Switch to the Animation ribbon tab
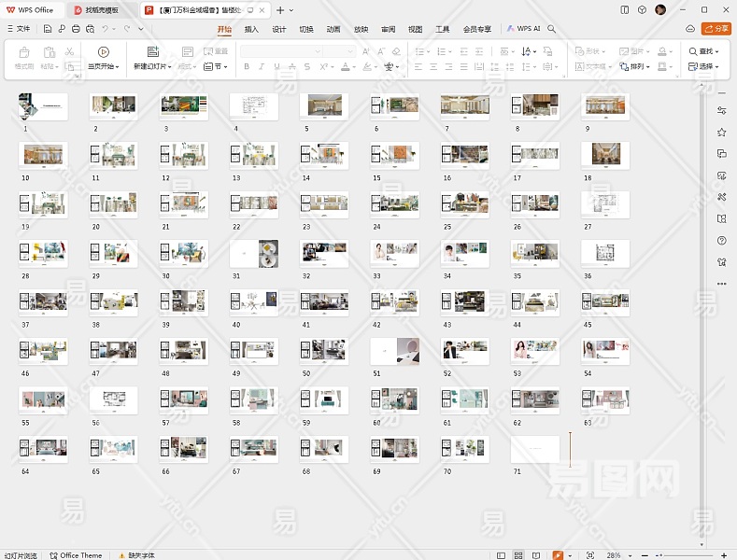 (x=333, y=29)
